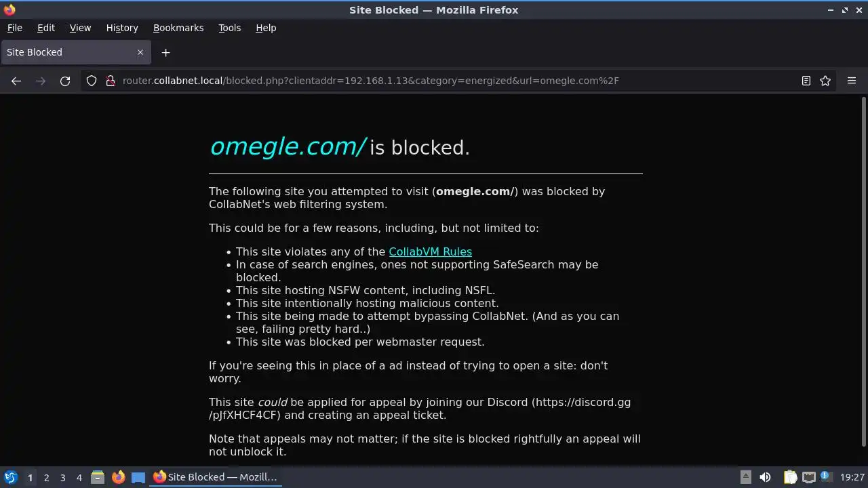
Task: Open the LXQt start menu
Action: pyautogui.click(x=10, y=477)
